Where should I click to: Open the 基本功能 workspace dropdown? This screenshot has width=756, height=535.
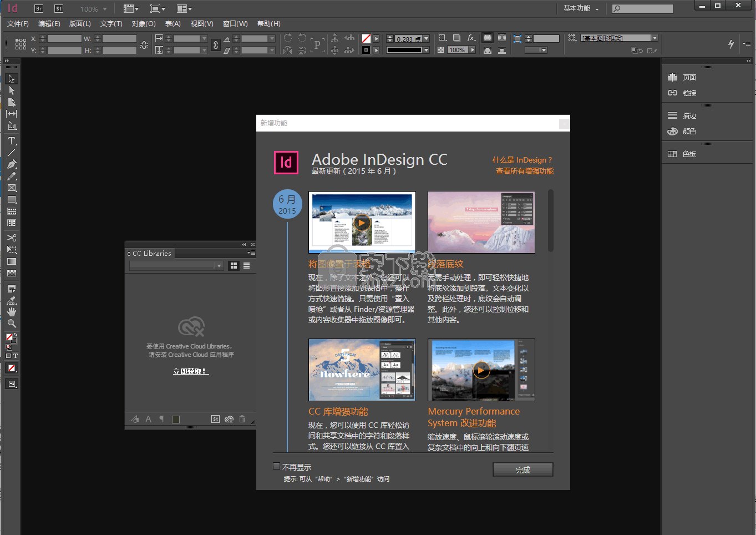click(x=581, y=8)
